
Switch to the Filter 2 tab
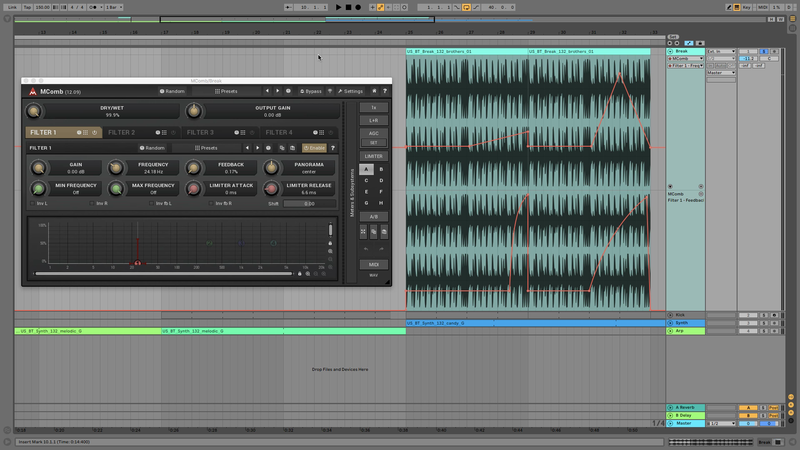pos(141,132)
